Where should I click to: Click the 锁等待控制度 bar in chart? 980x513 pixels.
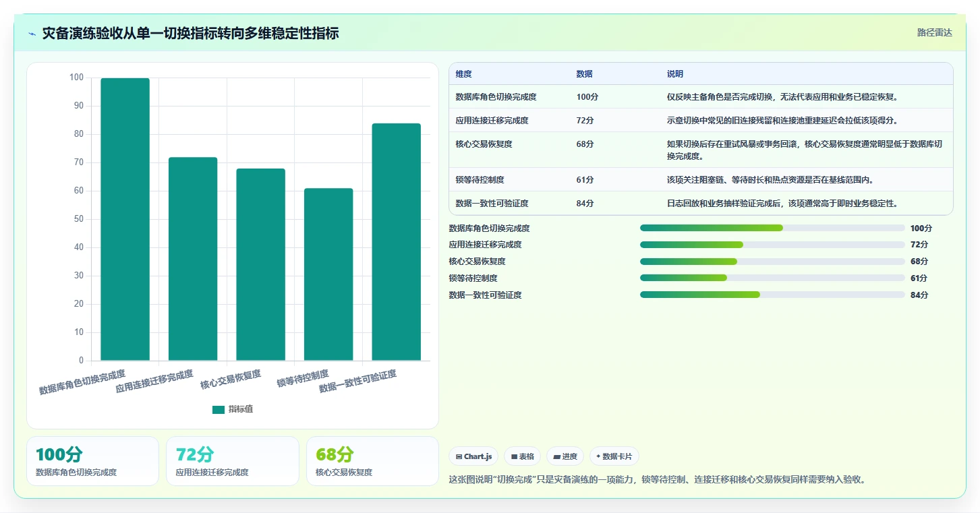pyautogui.click(x=328, y=274)
